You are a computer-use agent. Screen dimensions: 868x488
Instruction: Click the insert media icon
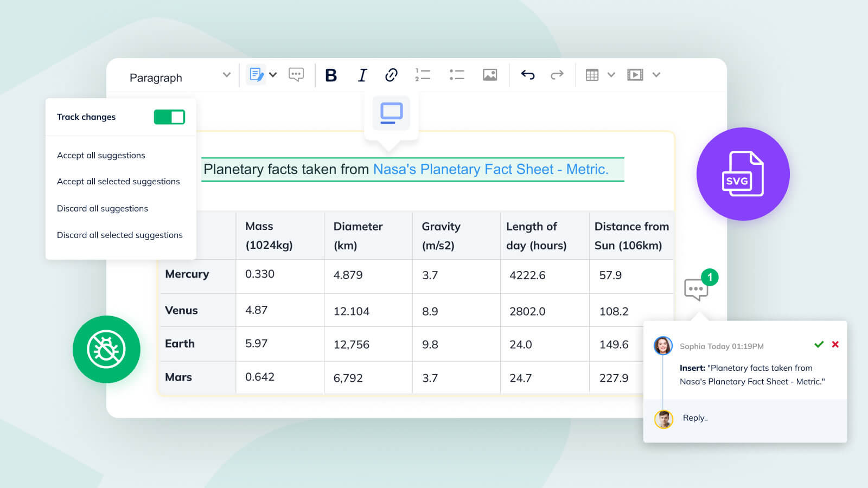click(635, 75)
